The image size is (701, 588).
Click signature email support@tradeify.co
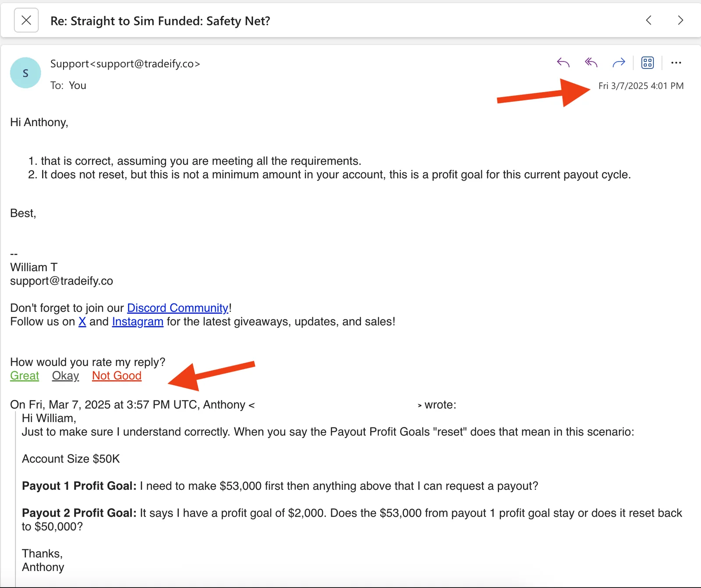[x=62, y=281]
